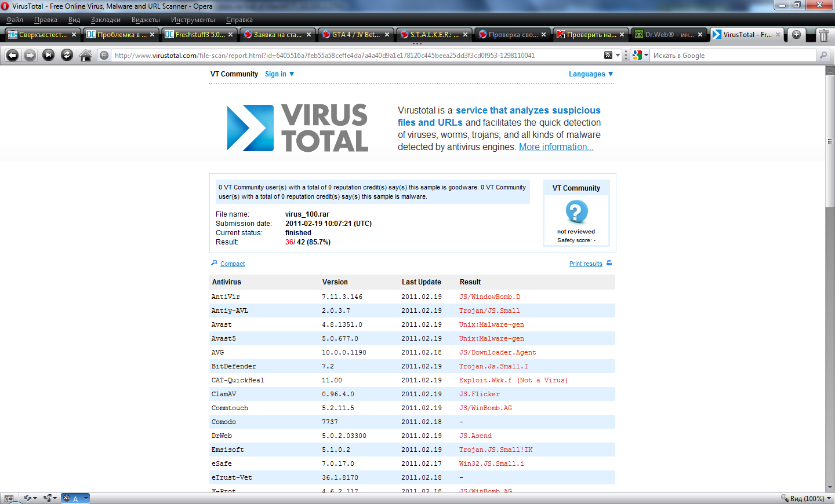The height and width of the screenshot is (504, 835).
Task: Open the Виджеты menu
Action: pos(146,20)
